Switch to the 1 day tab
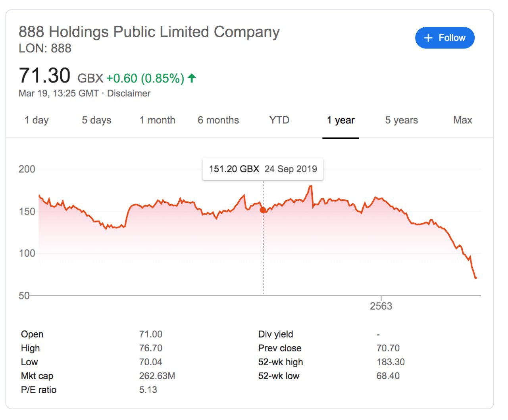Viewport: 508px width, 420px height. pyautogui.click(x=36, y=120)
